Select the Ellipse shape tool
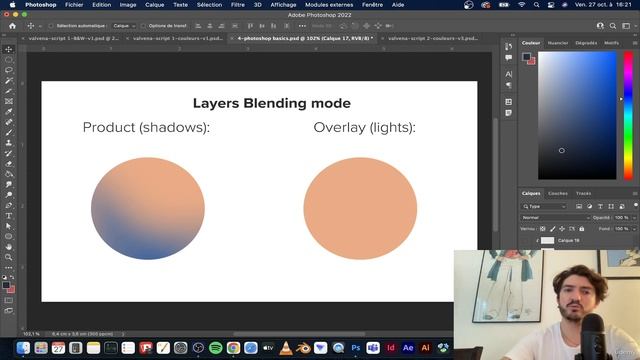 click(x=9, y=236)
